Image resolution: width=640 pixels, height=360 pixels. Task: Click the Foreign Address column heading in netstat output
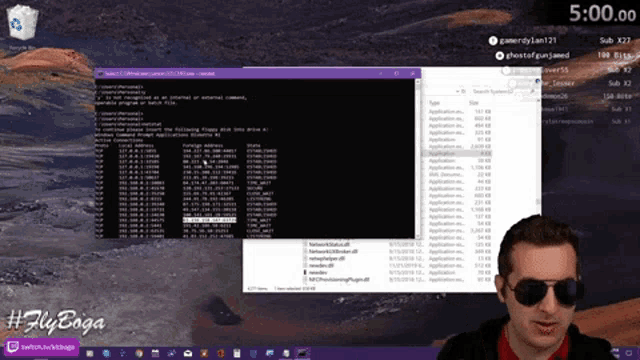point(203,145)
